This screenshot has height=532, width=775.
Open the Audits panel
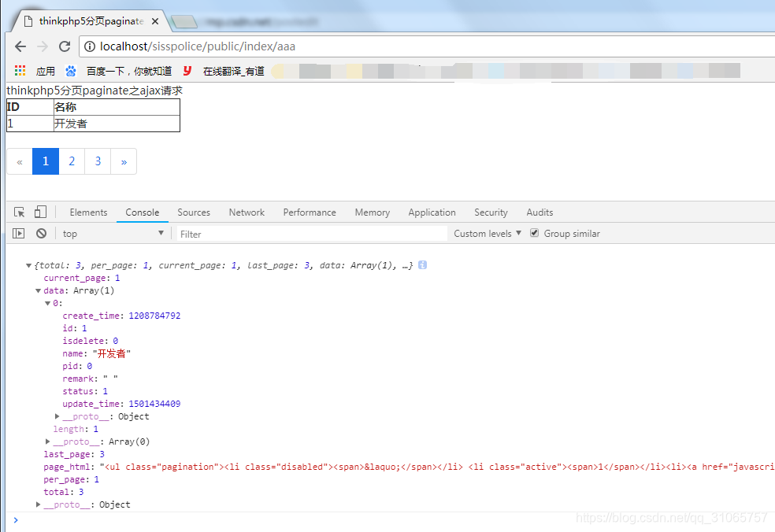pyautogui.click(x=540, y=212)
